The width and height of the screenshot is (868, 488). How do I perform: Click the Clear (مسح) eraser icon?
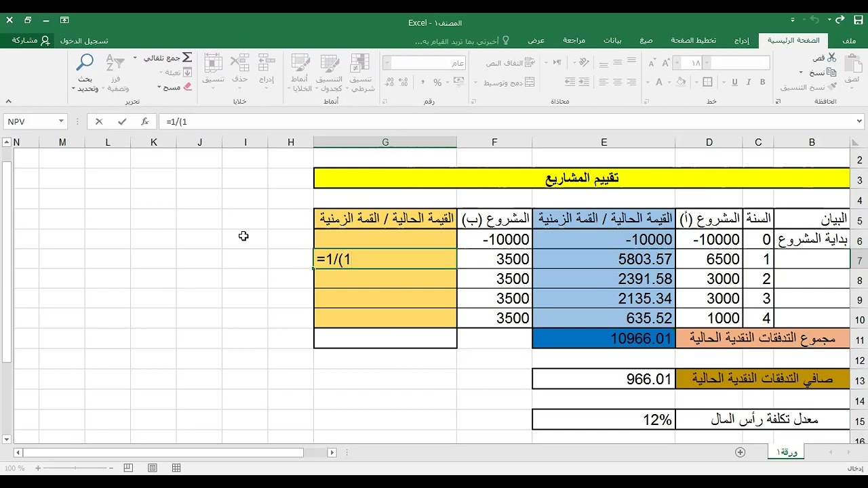pos(188,87)
